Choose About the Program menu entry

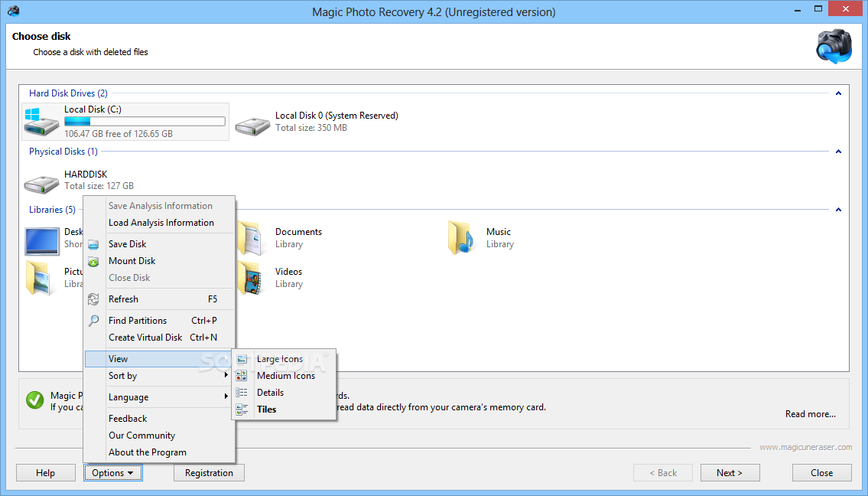[159, 452]
